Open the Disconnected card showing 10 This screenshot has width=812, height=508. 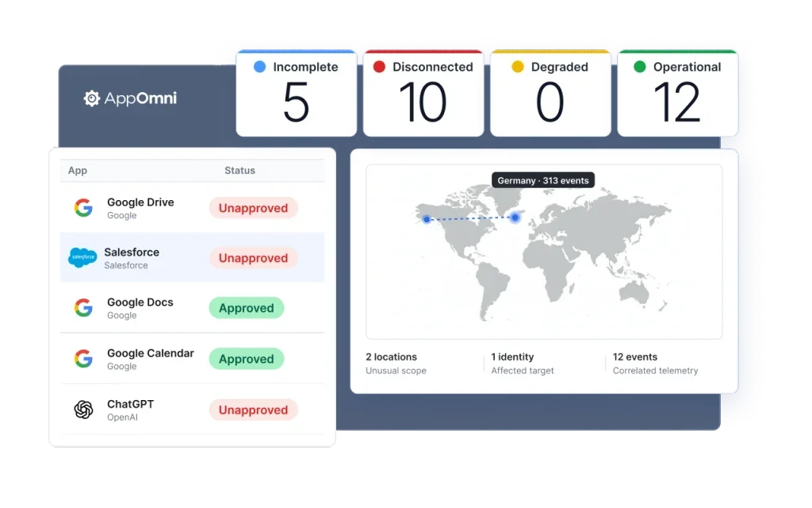[x=423, y=94]
